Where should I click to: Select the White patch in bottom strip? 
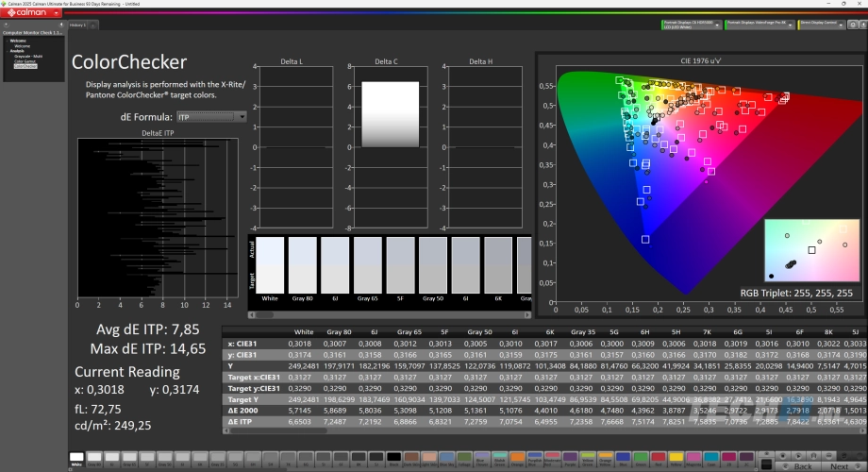[76, 460]
